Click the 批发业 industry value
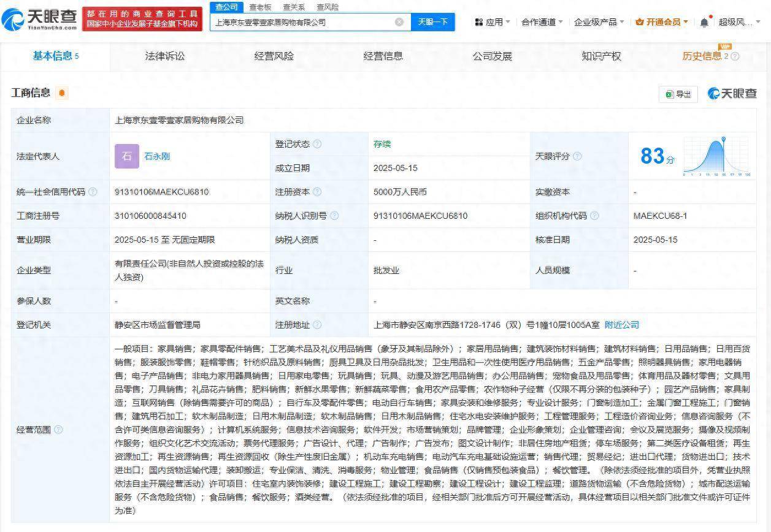 [386, 270]
